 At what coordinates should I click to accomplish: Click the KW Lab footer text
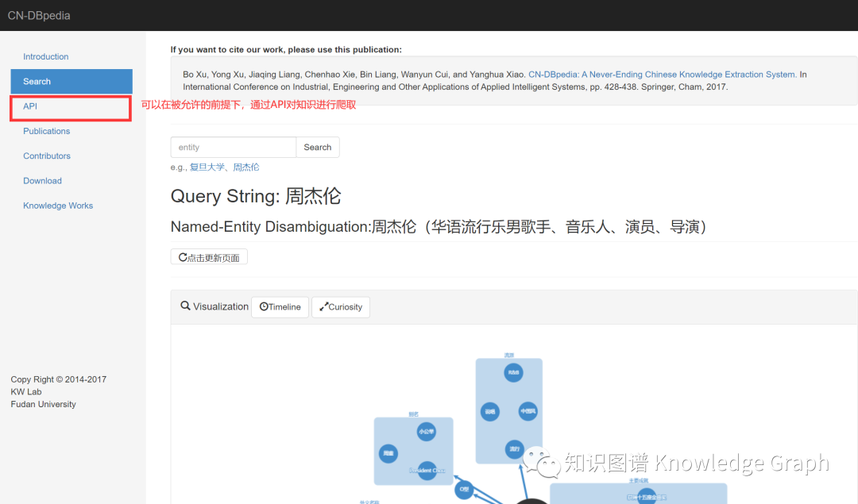coord(26,392)
